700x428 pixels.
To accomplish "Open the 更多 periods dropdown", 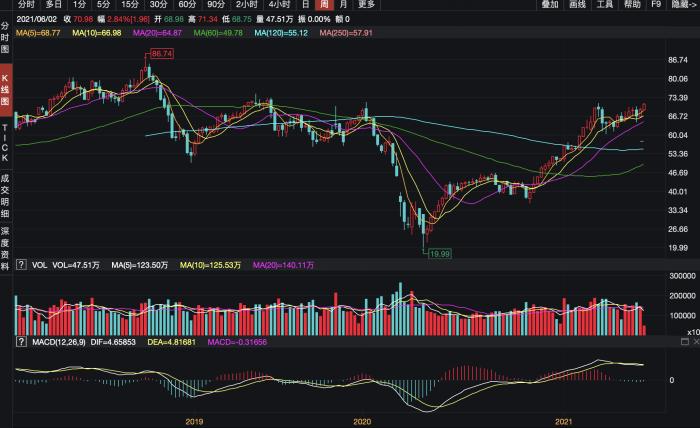I will 367,5.
